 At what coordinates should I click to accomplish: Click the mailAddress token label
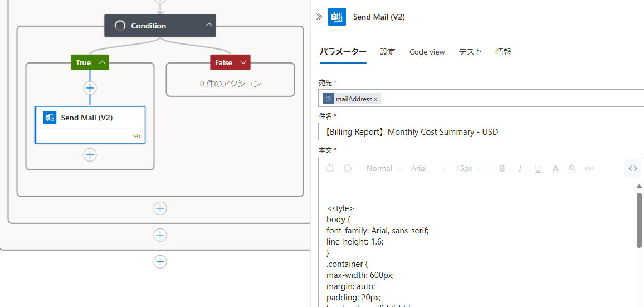tap(354, 100)
